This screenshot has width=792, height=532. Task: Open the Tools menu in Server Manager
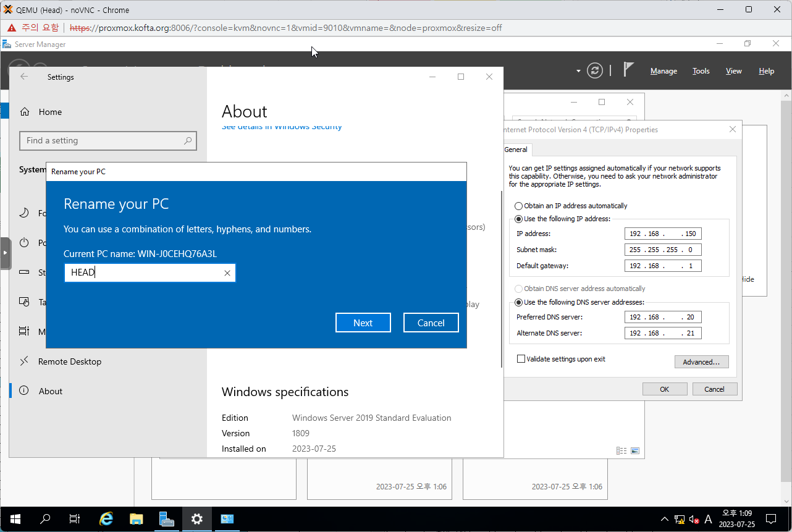pyautogui.click(x=701, y=71)
